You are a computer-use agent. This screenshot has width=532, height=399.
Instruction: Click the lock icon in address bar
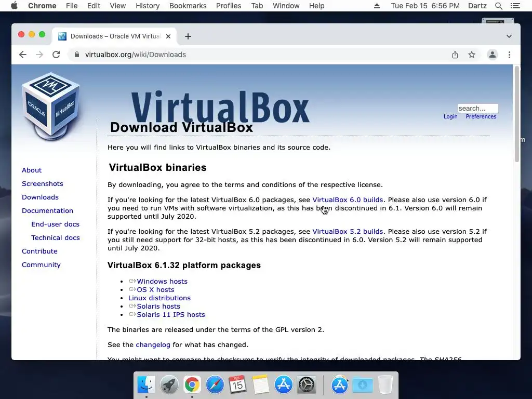(x=77, y=55)
